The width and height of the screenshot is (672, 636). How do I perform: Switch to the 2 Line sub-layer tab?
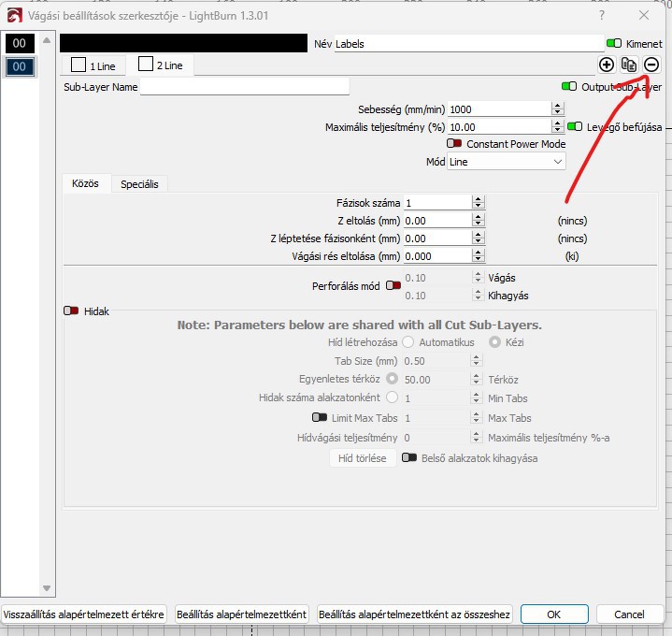point(160,65)
